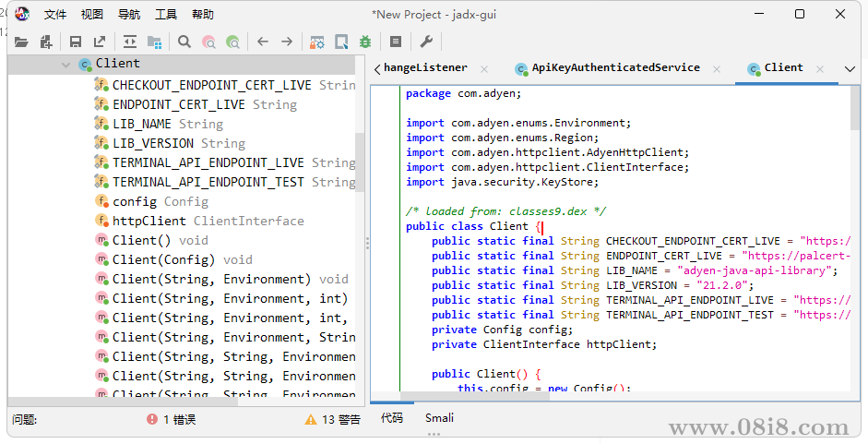Click the Add files toolbar icon
The width and height of the screenshot is (868, 444).
click(46, 42)
